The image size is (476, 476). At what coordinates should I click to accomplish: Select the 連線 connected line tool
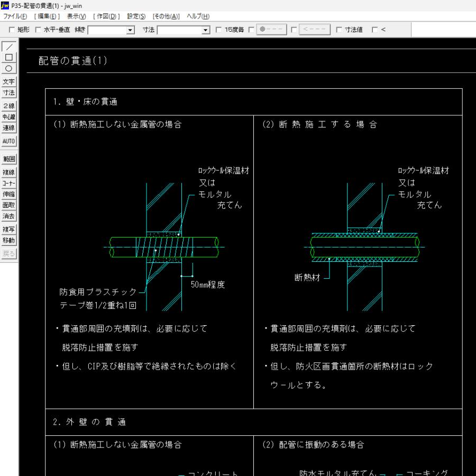click(x=9, y=128)
